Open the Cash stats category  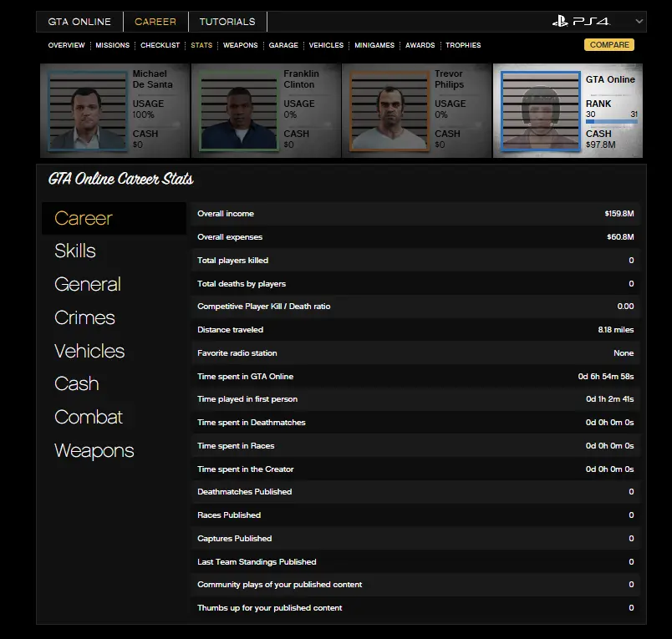77,383
